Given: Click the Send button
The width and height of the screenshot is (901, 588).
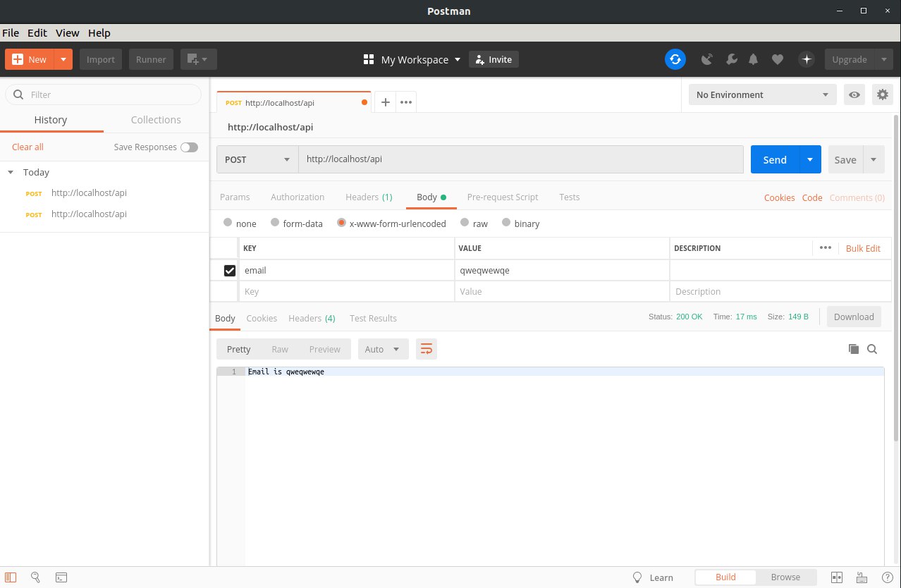Looking at the screenshot, I should (775, 159).
